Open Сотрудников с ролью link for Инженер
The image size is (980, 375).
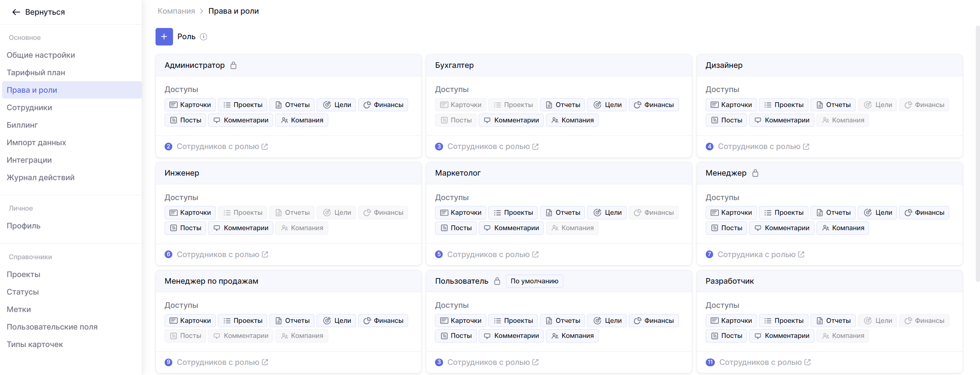(218, 255)
